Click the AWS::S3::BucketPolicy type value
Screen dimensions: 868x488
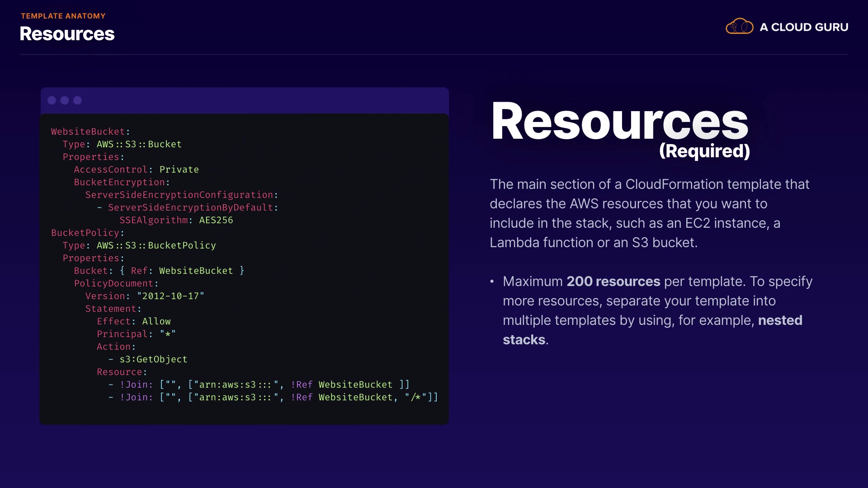click(x=156, y=245)
